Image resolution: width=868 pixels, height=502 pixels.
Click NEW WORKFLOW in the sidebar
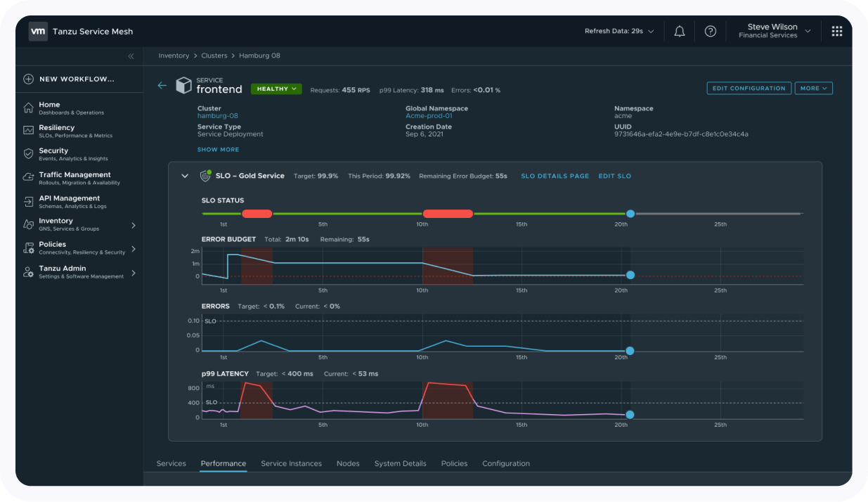77,79
